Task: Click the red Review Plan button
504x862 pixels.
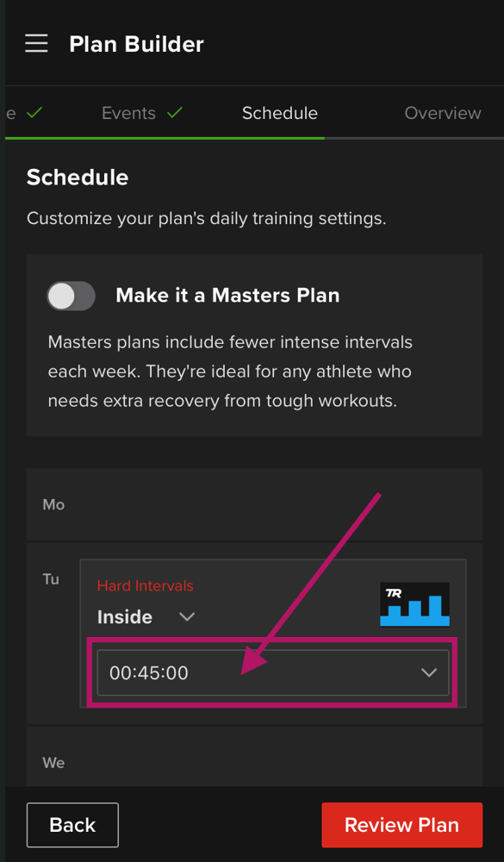Action: [x=401, y=825]
